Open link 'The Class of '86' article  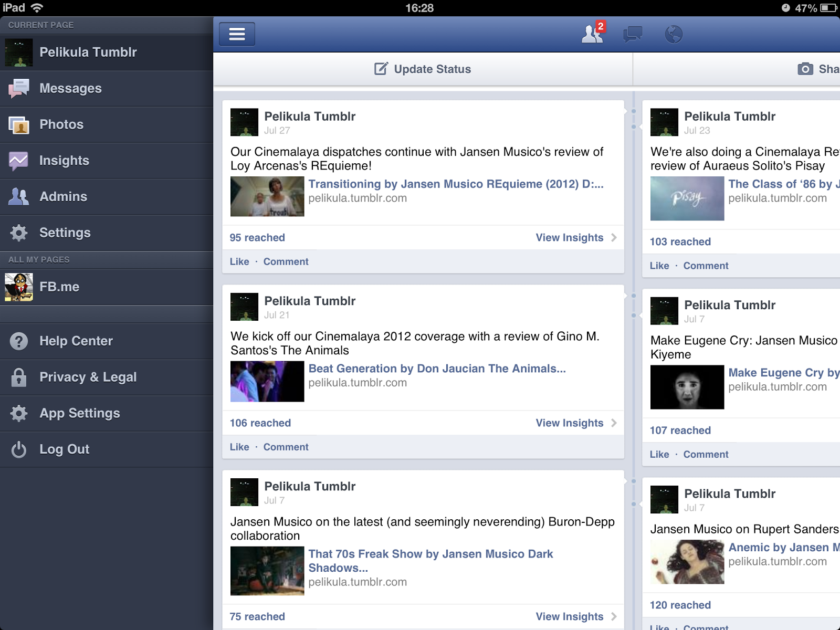[x=784, y=184]
